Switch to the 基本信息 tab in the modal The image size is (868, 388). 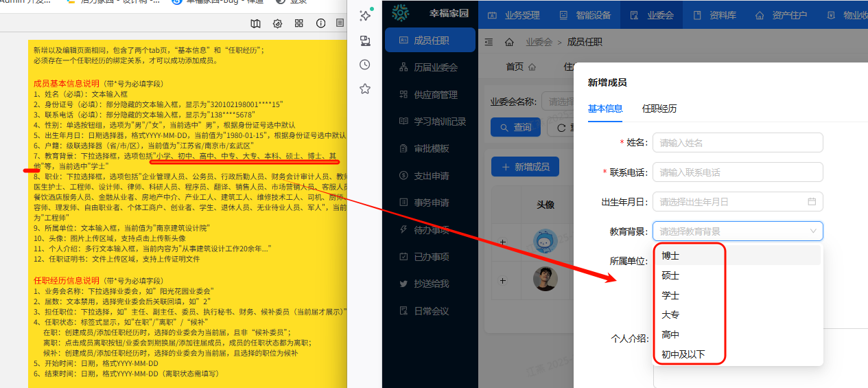tap(605, 109)
